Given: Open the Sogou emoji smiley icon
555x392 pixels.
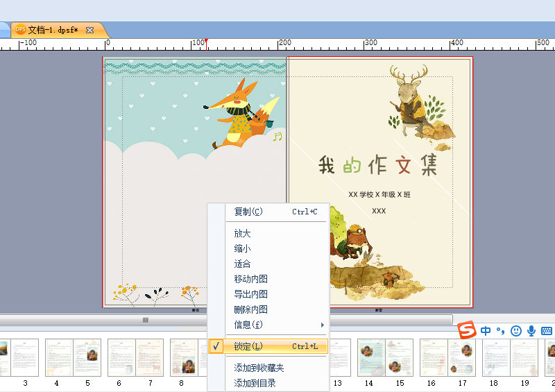Looking at the screenshot, I should coord(516,331).
